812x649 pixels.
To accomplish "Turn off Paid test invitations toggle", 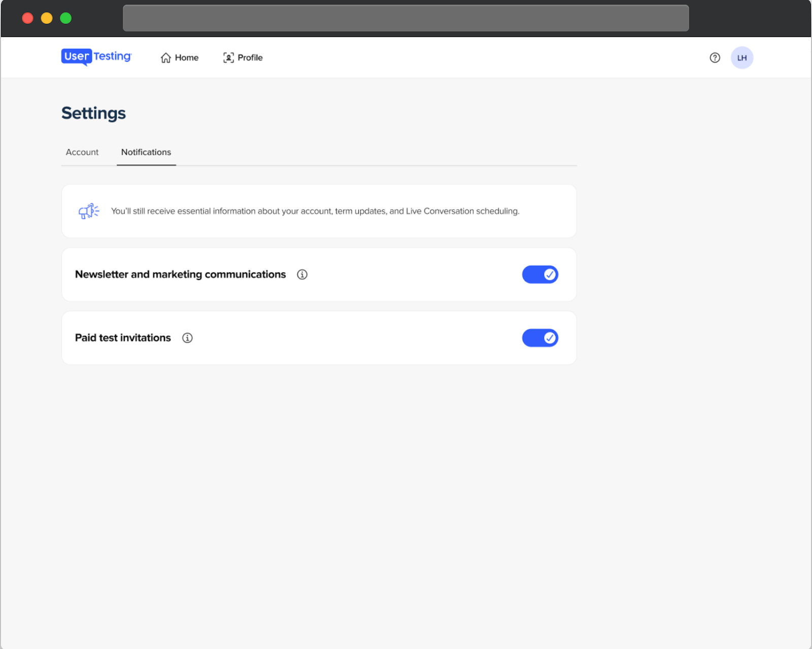I will pyautogui.click(x=540, y=338).
